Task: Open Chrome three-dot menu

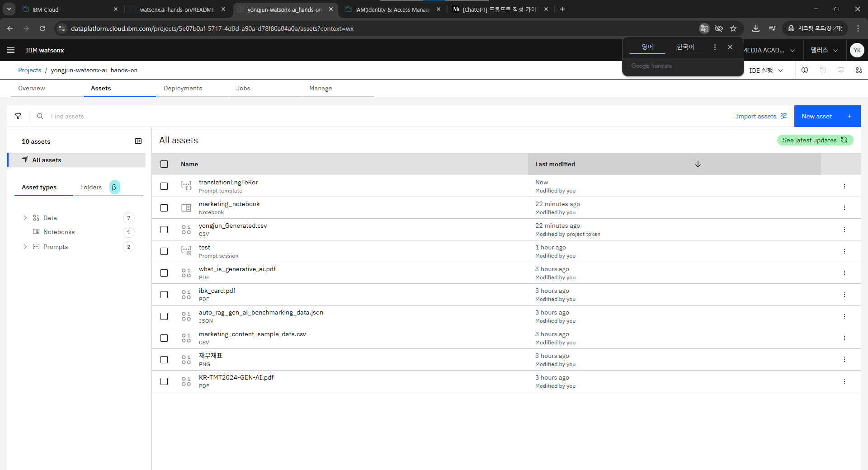Action: point(858,28)
